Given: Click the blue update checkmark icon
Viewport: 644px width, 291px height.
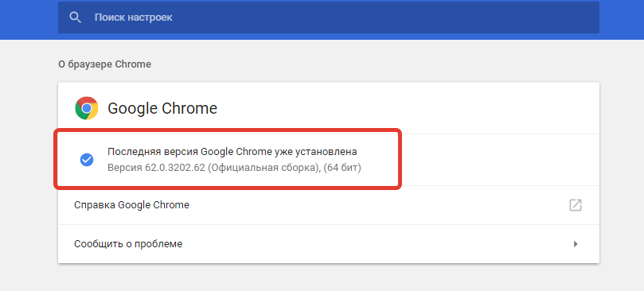Looking at the screenshot, I should 87,160.
